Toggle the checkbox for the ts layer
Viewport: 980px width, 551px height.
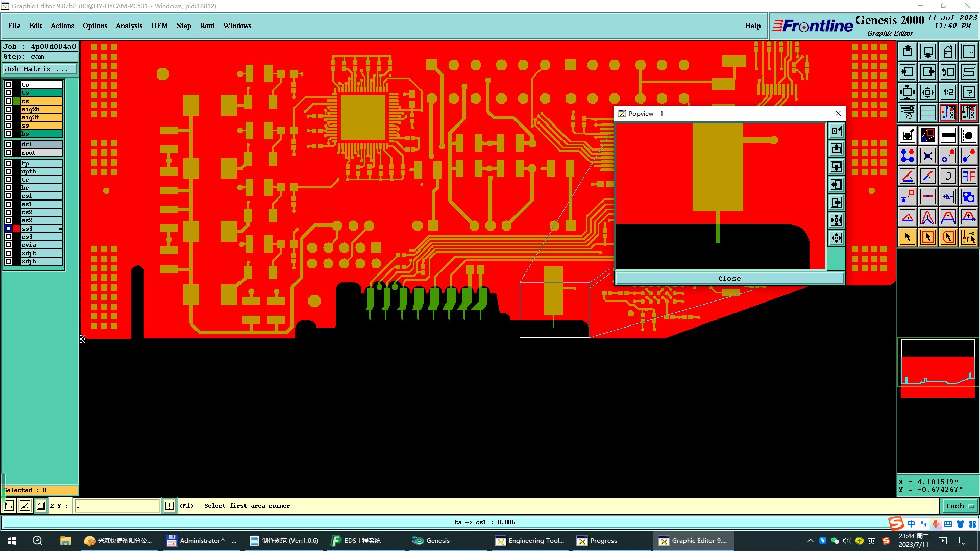(x=8, y=93)
